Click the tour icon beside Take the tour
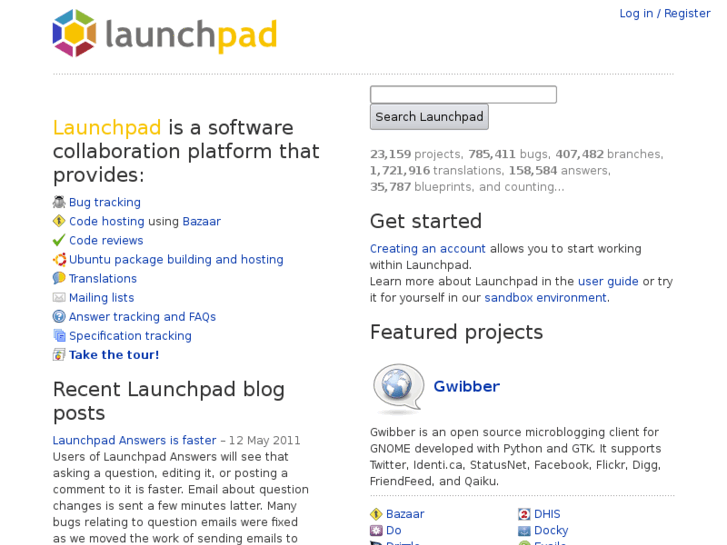Image resolution: width=727 pixels, height=545 pixels. [x=59, y=354]
